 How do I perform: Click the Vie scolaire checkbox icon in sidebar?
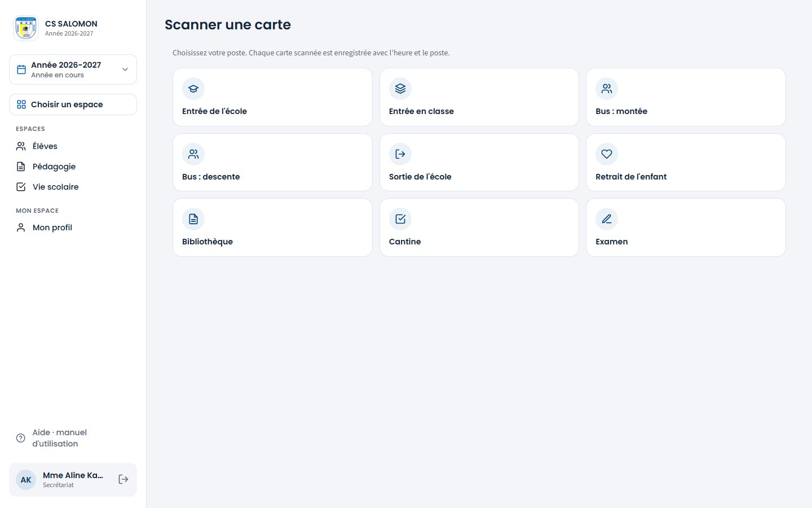21,187
